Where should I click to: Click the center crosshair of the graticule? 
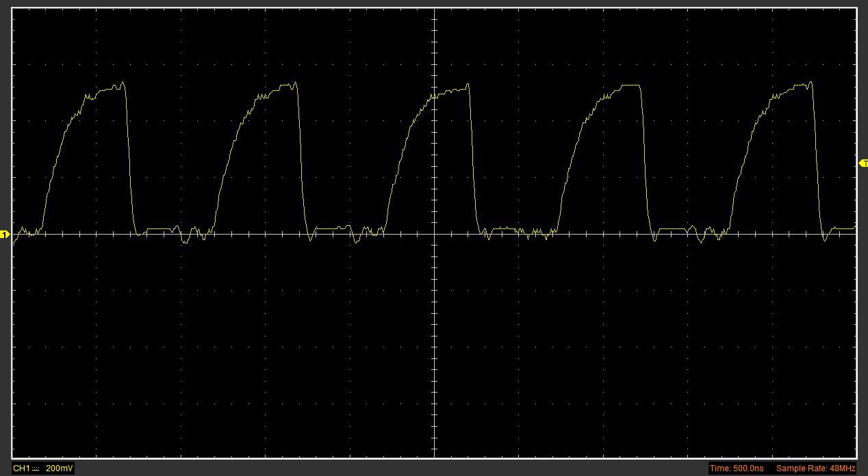click(435, 235)
